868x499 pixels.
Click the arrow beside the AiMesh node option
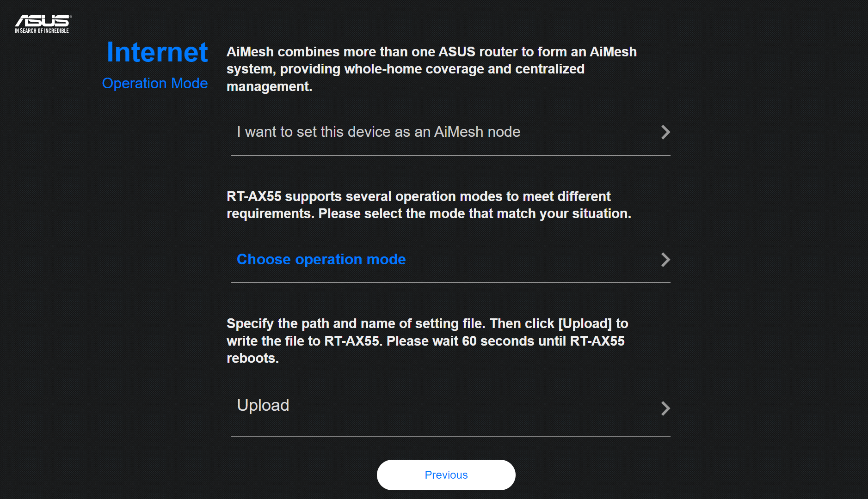(x=665, y=132)
